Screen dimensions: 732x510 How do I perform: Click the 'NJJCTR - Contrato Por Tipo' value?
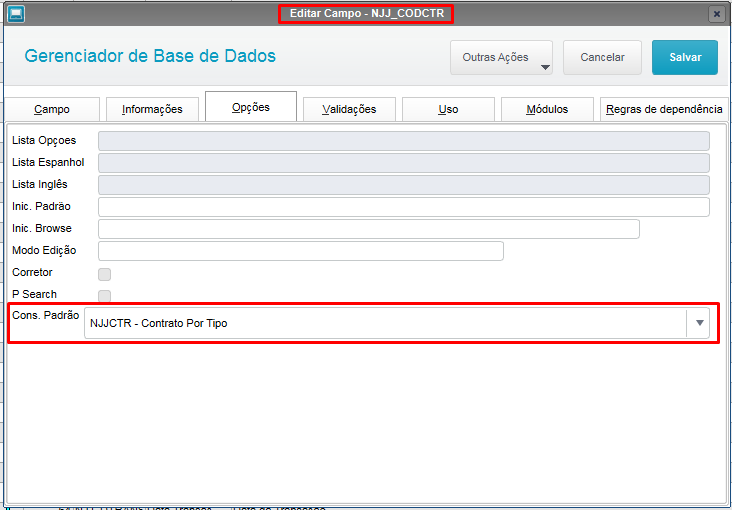coord(159,323)
